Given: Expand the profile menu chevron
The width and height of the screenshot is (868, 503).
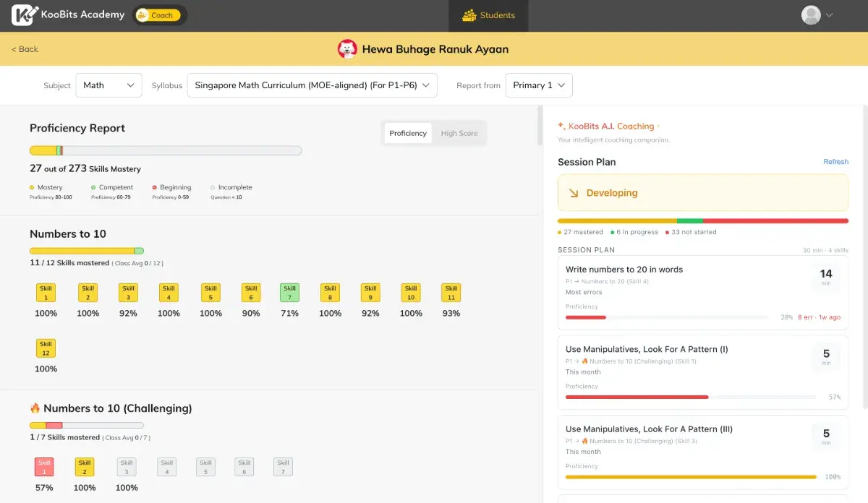Looking at the screenshot, I should (829, 15).
